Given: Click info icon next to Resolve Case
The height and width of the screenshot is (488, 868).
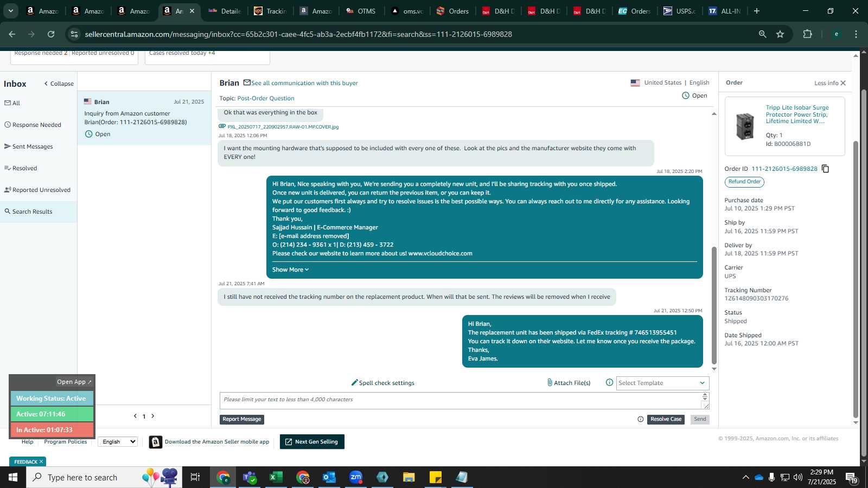Looking at the screenshot, I should [641, 419].
